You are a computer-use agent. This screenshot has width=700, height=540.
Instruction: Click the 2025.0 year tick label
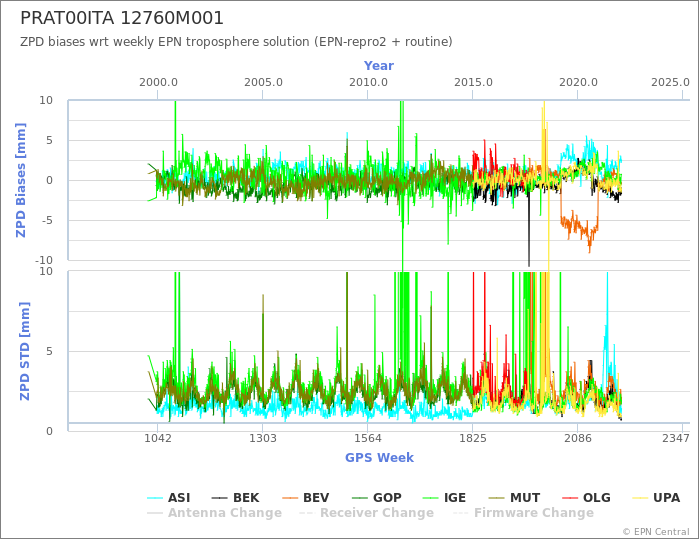click(670, 83)
